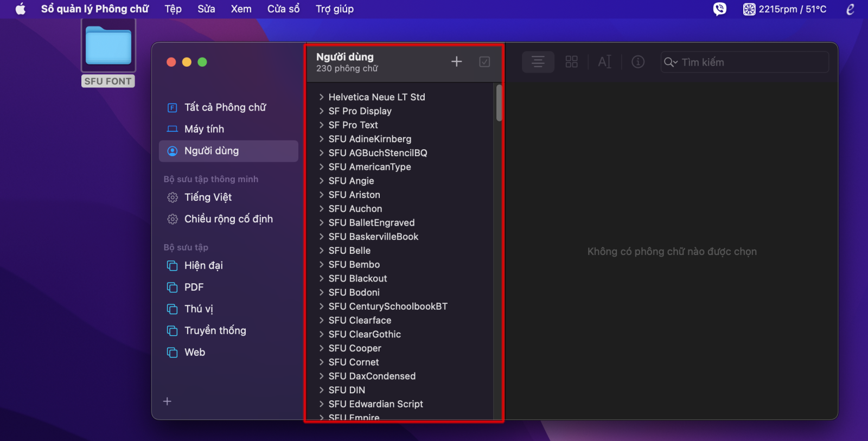
Task: Open the Hiện đại collection
Action: tap(228, 266)
